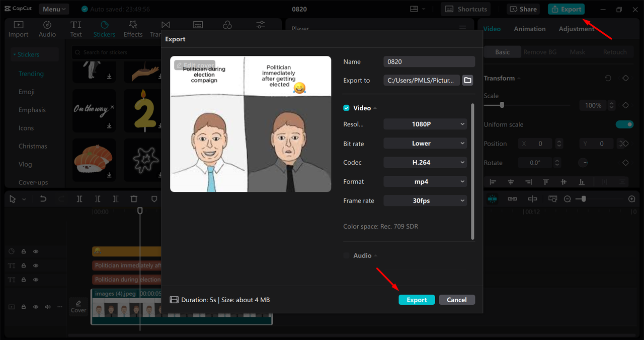Select the Remove BG tab
Viewport: 644px width, 340px height.
tap(540, 52)
